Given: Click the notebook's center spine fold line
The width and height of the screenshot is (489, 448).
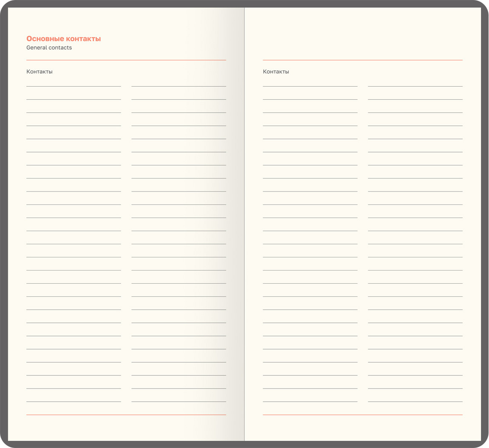Looking at the screenshot, I should (244, 224).
